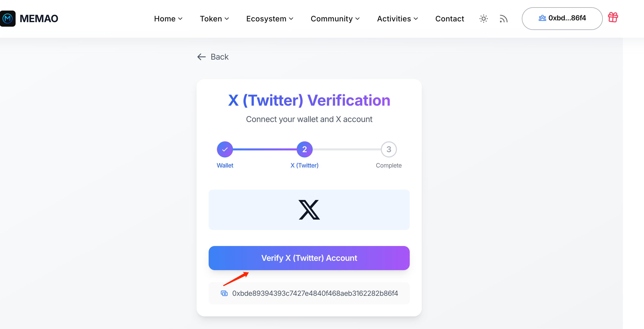This screenshot has height=329, width=644.
Task: Toggle the light/dark theme sun icon
Action: coord(483,19)
